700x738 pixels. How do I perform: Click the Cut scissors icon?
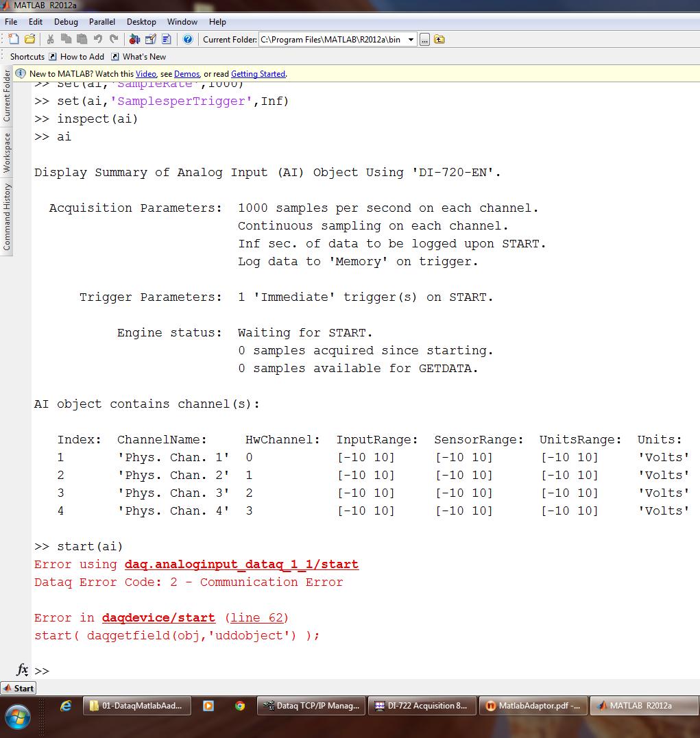click(x=51, y=39)
